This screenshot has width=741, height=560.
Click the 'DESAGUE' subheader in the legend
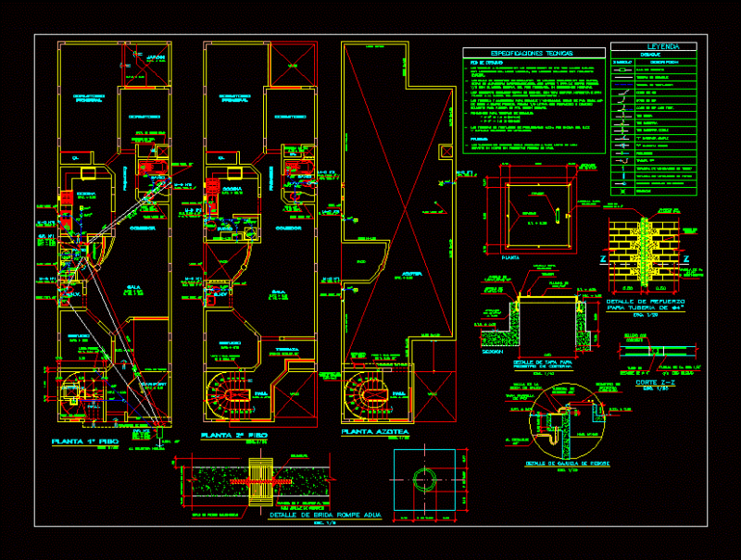click(650, 55)
